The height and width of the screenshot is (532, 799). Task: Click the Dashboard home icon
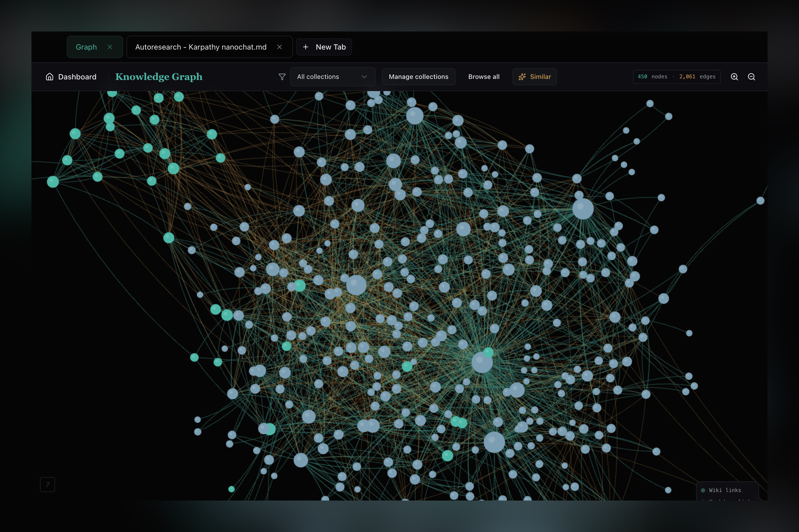pyautogui.click(x=50, y=77)
